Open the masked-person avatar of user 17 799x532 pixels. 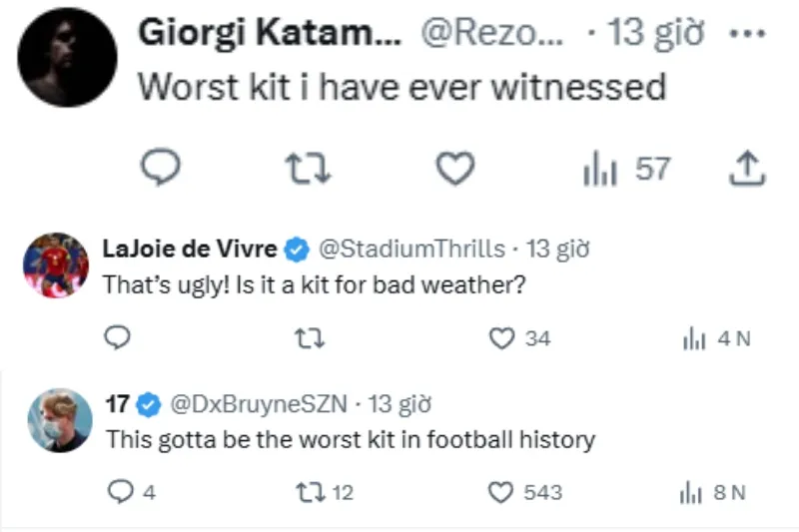tap(60, 420)
